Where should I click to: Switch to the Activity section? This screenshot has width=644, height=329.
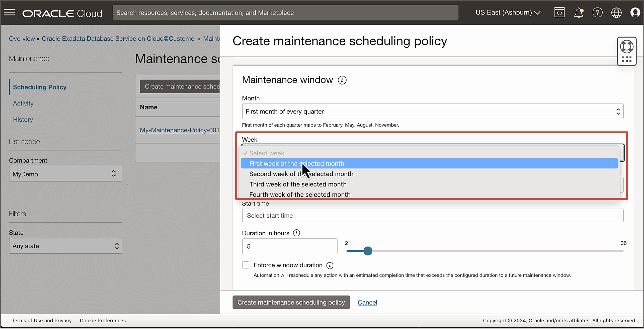(23, 103)
